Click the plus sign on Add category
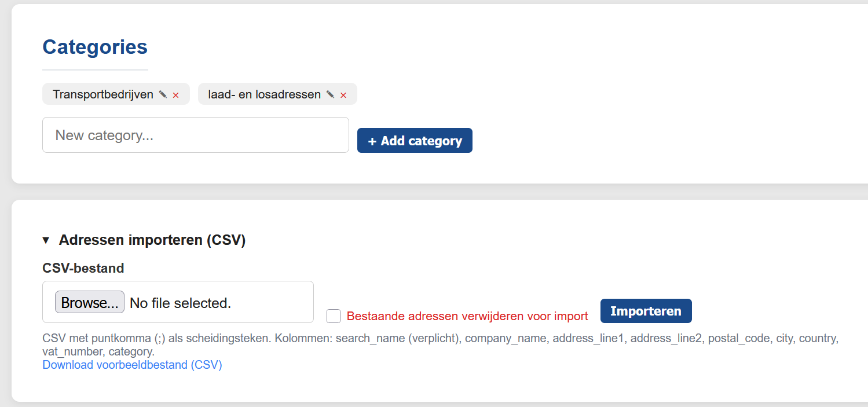 click(x=372, y=141)
